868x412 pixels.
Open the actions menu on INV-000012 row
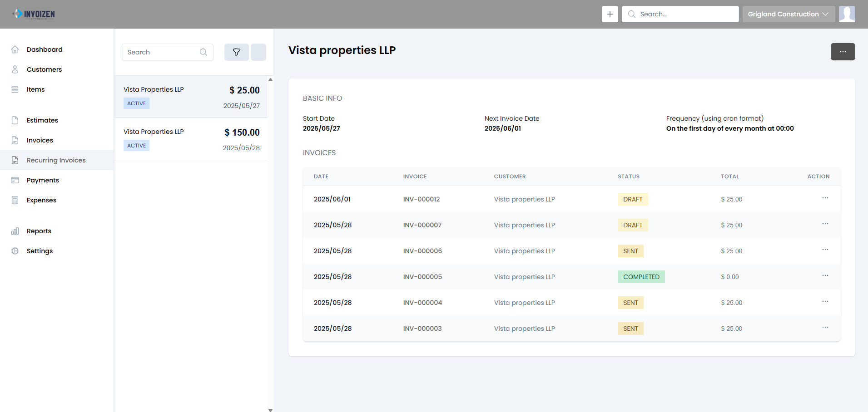coord(825,198)
